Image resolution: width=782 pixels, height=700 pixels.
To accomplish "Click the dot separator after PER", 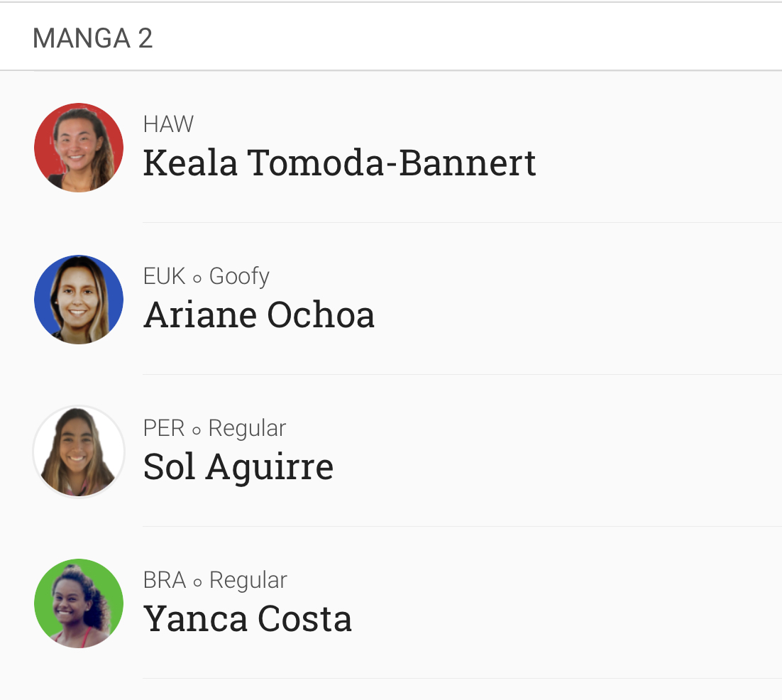I will point(197,430).
